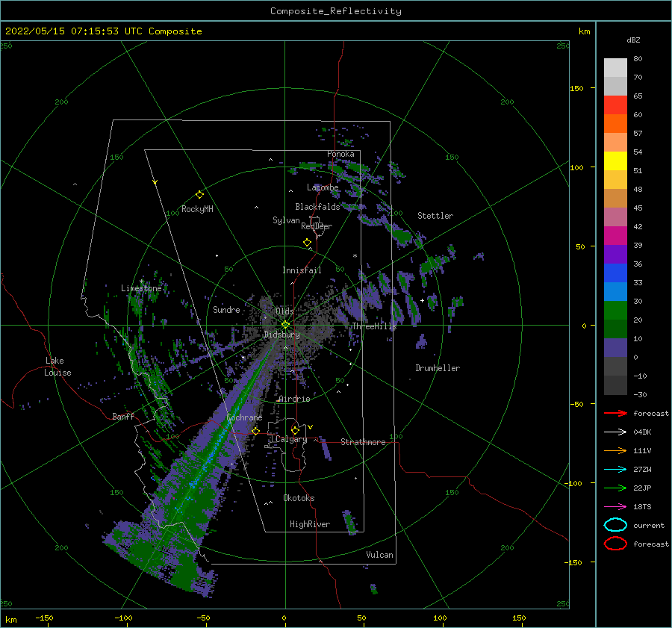This screenshot has width=672, height=628.
Task: Click the asterisk marker above Limestone
Action: tap(141, 282)
